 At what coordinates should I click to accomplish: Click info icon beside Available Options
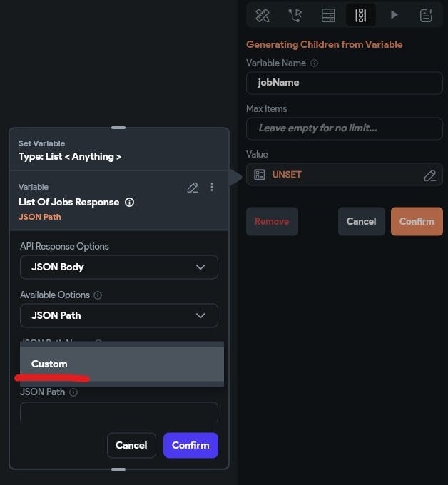(x=98, y=295)
